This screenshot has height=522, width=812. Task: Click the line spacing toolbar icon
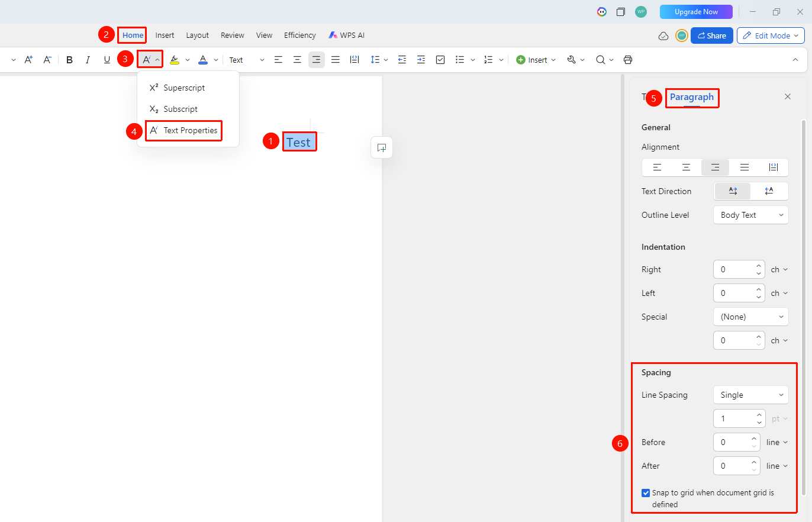point(374,60)
